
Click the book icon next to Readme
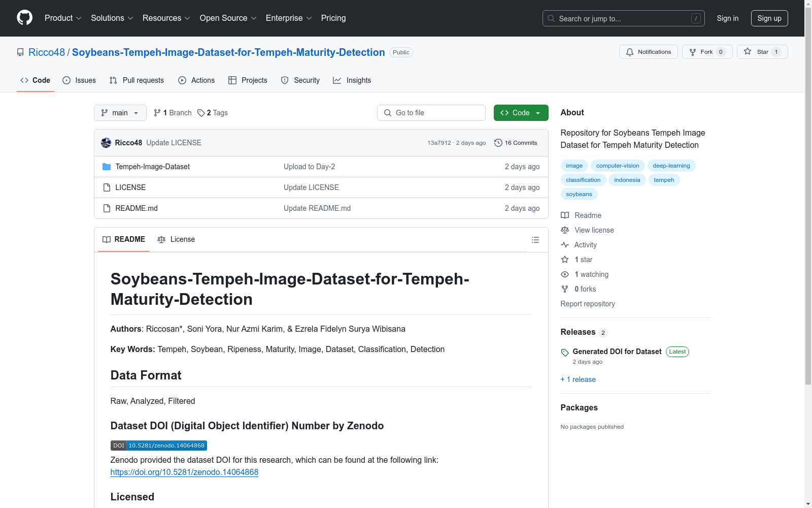(565, 215)
